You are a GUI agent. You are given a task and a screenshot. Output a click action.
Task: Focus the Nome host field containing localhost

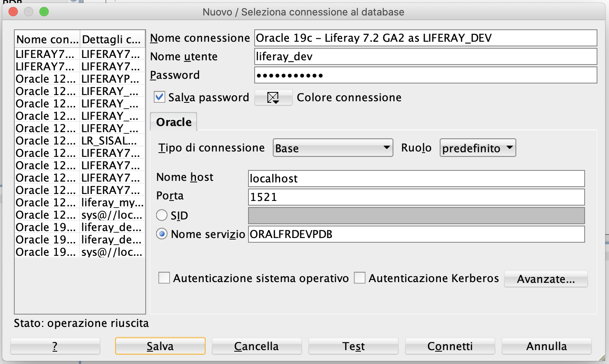coord(416,179)
